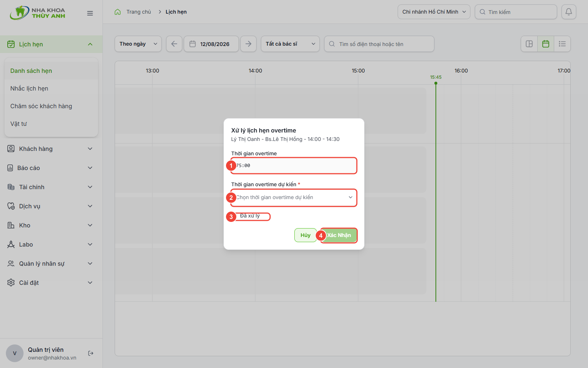
Task: Click the 15:45 current time marker
Action: (x=436, y=77)
